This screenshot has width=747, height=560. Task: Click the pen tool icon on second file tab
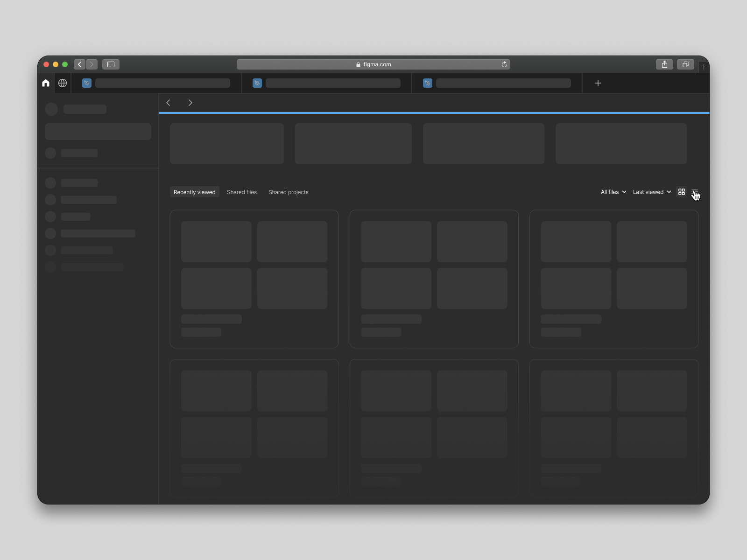point(257,83)
